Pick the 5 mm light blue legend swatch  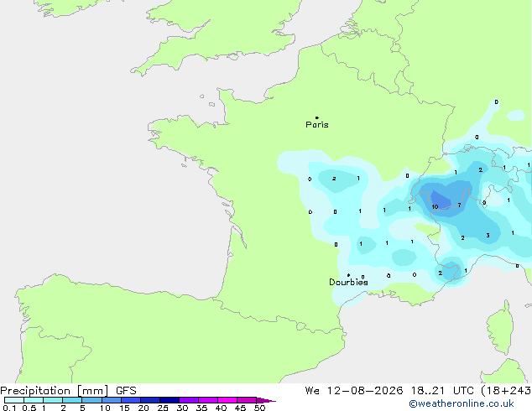[91, 400]
